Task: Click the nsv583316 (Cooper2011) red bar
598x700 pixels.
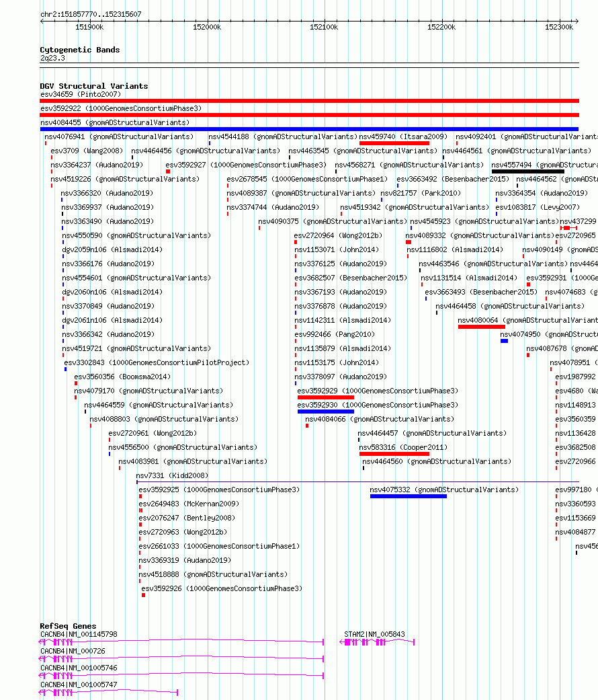Action: [x=394, y=454]
